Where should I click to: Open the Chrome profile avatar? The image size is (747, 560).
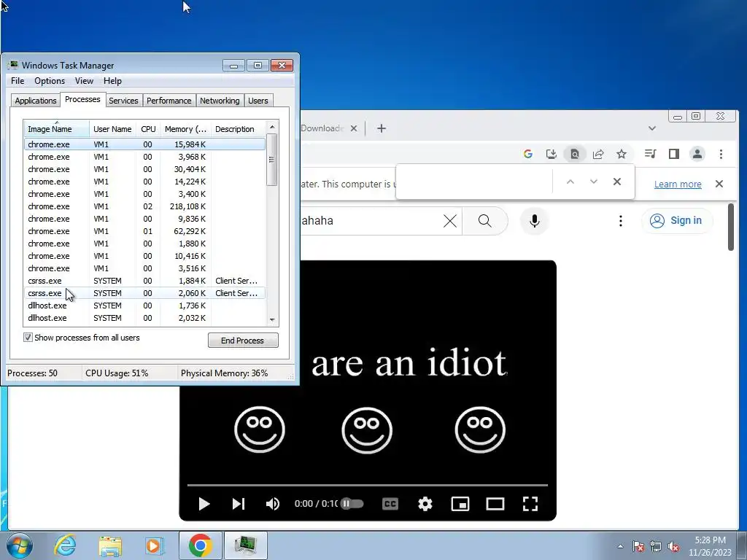(697, 154)
